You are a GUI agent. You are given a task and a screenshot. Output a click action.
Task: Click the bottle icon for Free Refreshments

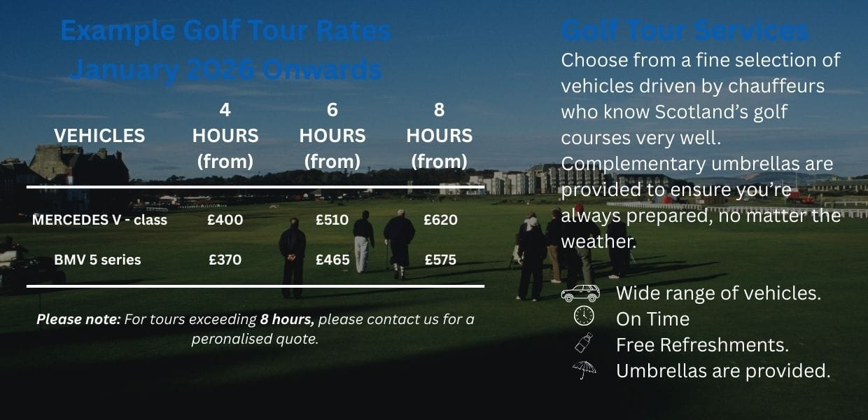coord(583,343)
